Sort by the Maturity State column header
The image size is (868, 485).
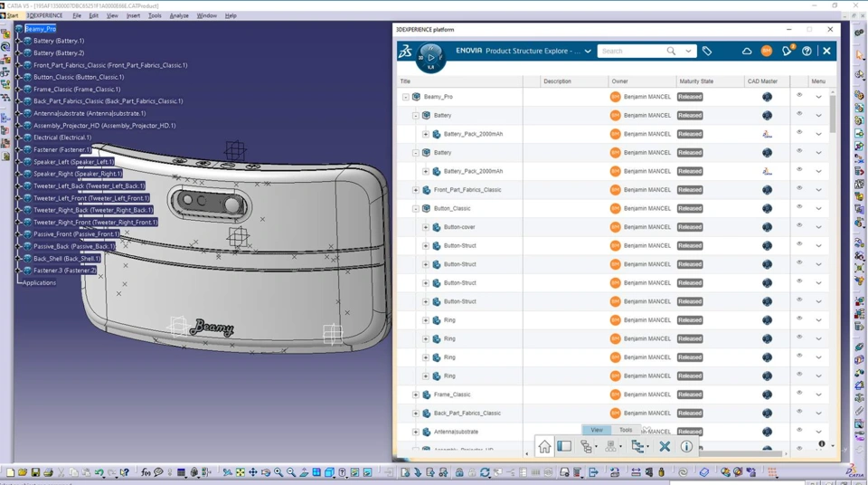coord(711,81)
